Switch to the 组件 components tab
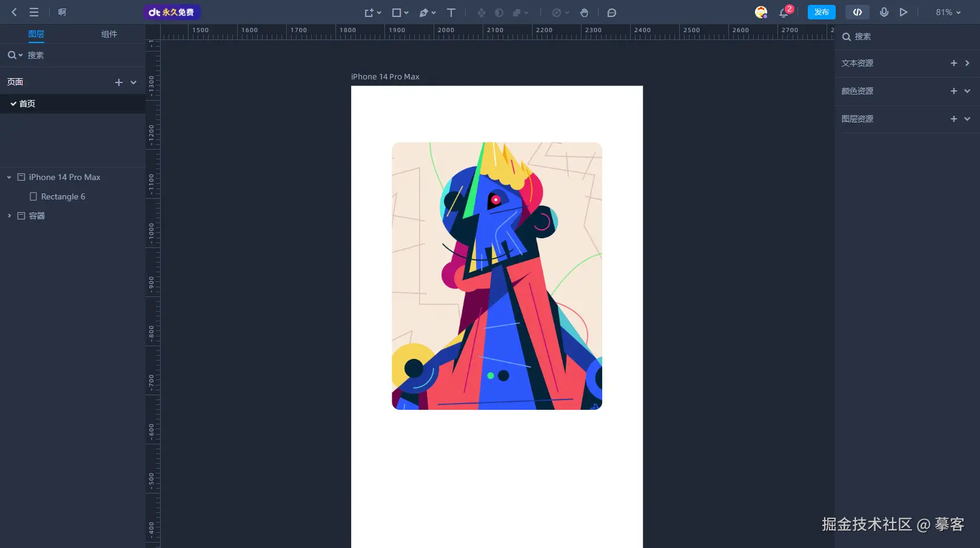 click(109, 34)
